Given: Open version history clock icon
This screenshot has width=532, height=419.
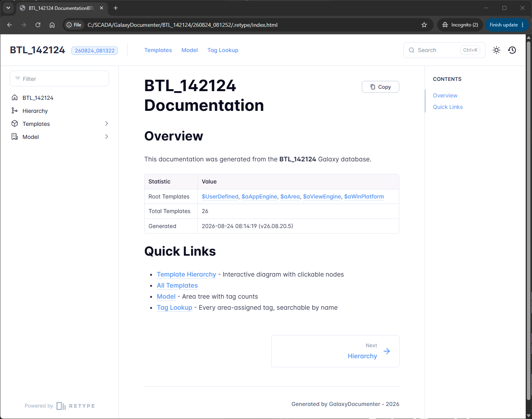Looking at the screenshot, I should pos(512,50).
